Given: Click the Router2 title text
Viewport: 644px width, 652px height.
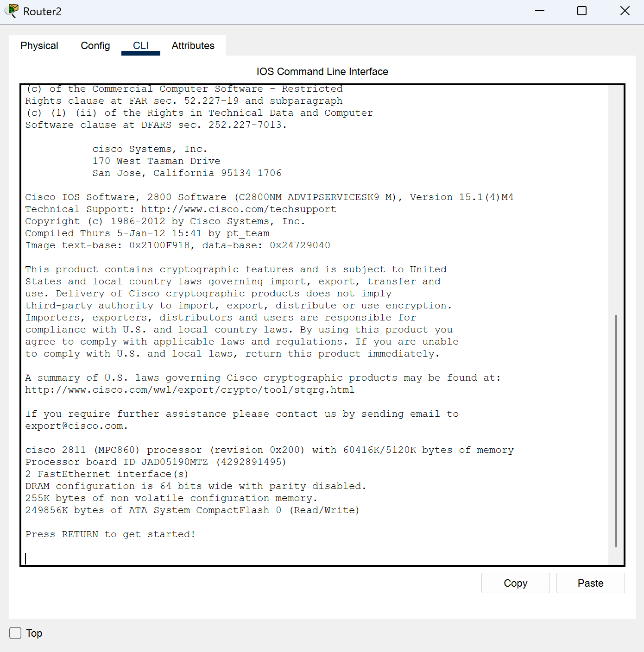Looking at the screenshot, I should (42, 12).
